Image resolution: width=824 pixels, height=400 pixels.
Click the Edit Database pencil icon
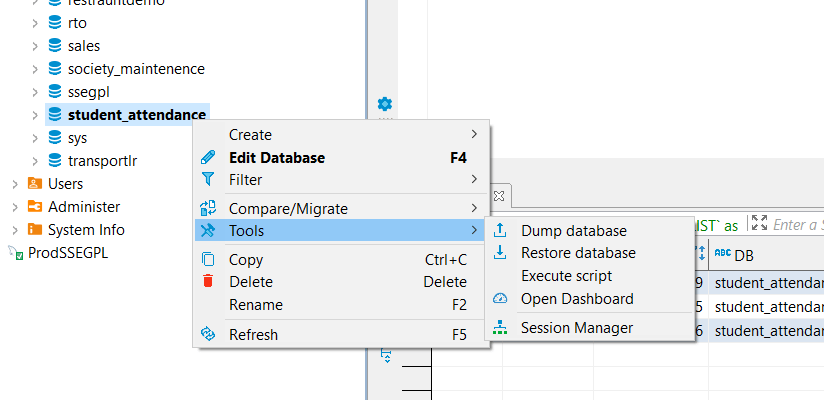208,157
